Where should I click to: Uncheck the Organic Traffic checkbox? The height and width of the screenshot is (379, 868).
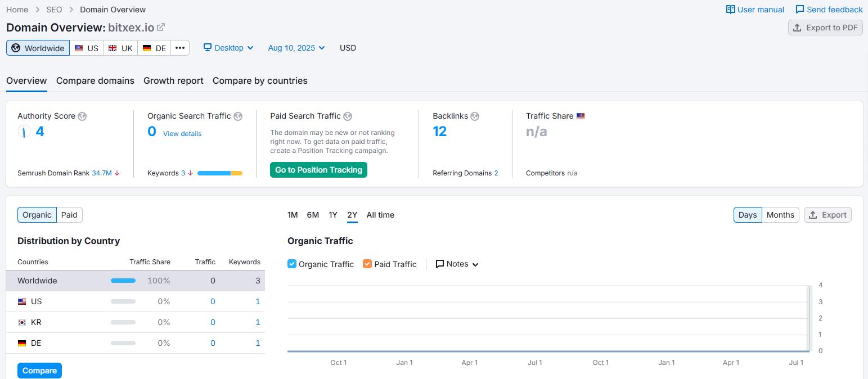(x=292, y=264)
